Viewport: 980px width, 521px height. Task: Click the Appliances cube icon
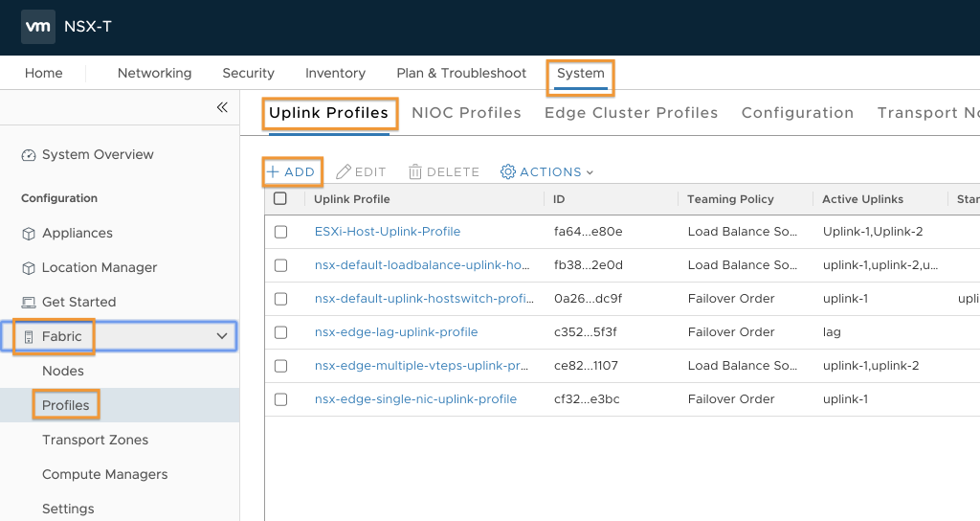28,234
